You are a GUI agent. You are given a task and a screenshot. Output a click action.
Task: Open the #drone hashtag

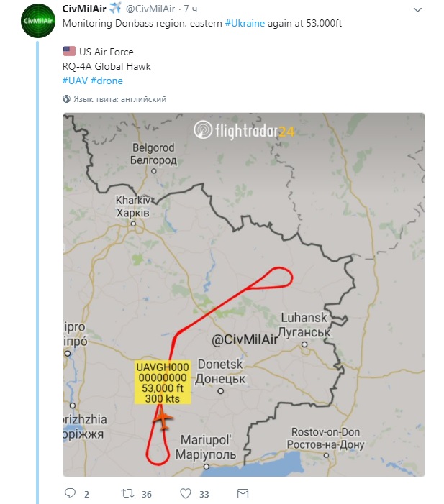tap(107, 81)
